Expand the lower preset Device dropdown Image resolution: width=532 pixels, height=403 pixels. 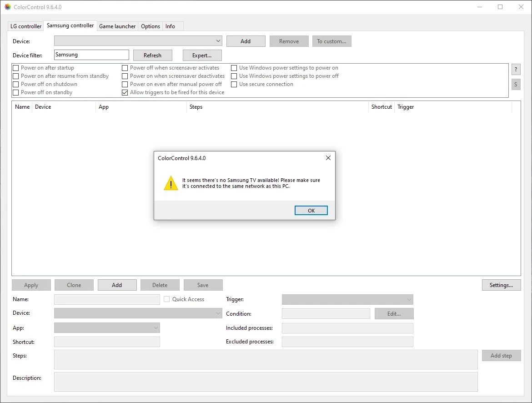point(138,313)
